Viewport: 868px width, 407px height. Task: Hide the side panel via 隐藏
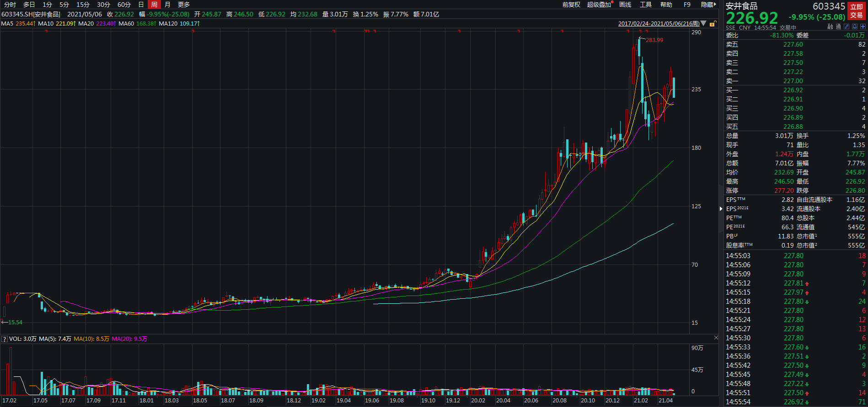(x=708, y=5)
